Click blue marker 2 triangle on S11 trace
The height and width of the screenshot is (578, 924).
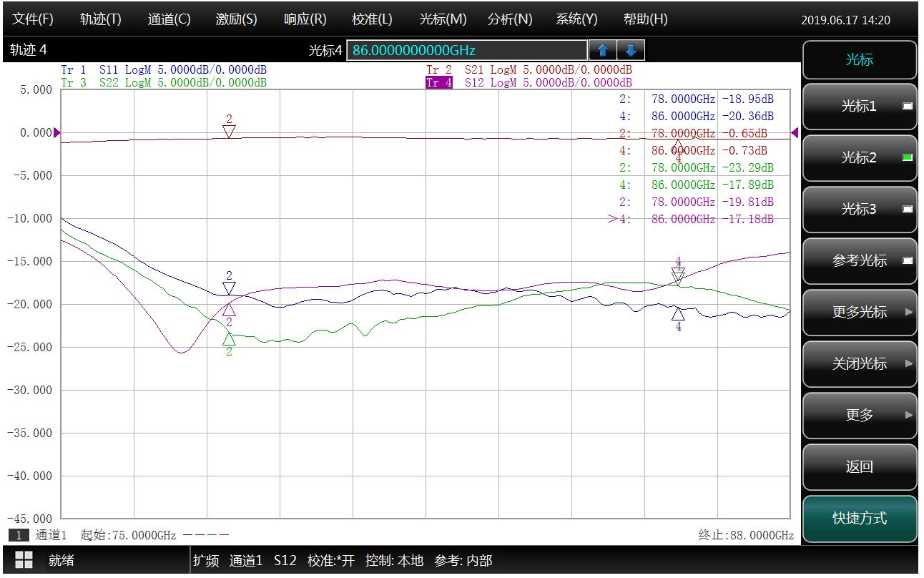click(229, 288)
